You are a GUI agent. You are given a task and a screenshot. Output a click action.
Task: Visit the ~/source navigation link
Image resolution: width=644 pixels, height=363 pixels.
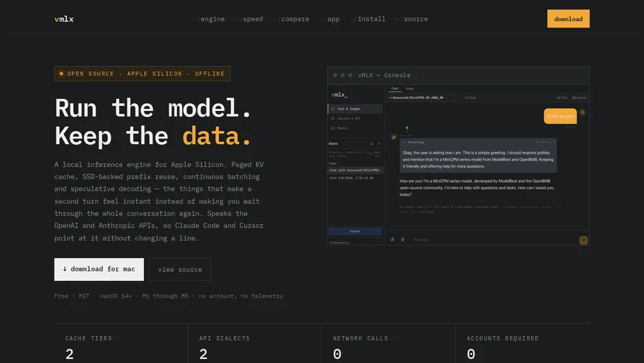pyautogui.click(x=412, y=19)
